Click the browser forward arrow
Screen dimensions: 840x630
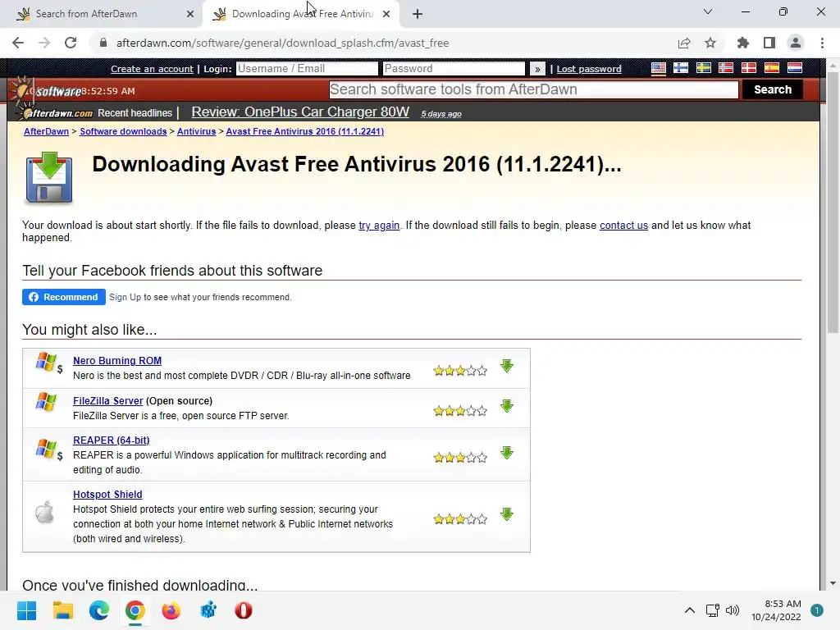pyautogui.click(x=44, y=43)
